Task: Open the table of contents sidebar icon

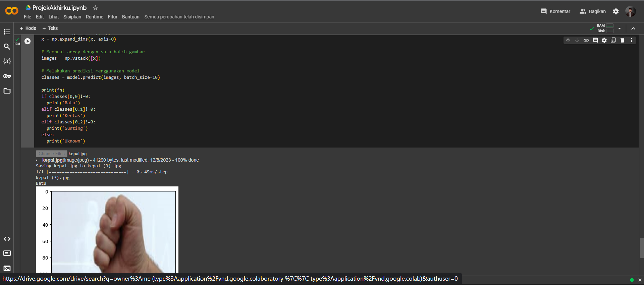Action: [7, 32]
